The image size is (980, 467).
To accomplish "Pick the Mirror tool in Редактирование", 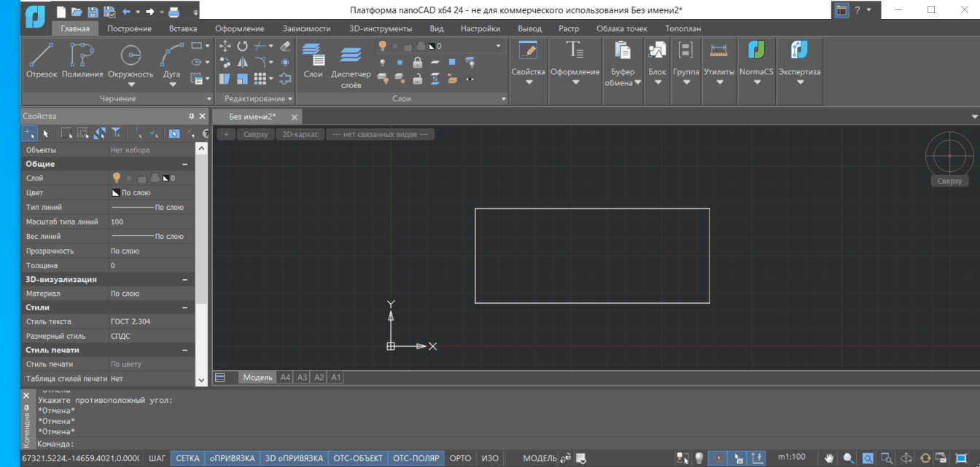I will point(242,63).
